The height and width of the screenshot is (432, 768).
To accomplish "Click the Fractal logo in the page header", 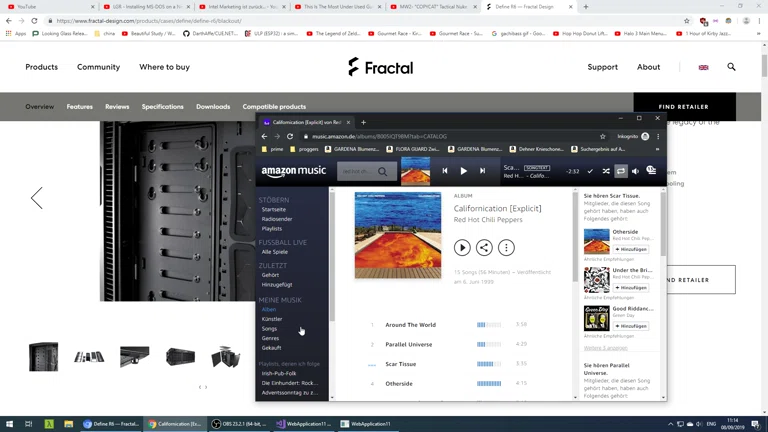I will pyautogui.click(x=380, y=67).
